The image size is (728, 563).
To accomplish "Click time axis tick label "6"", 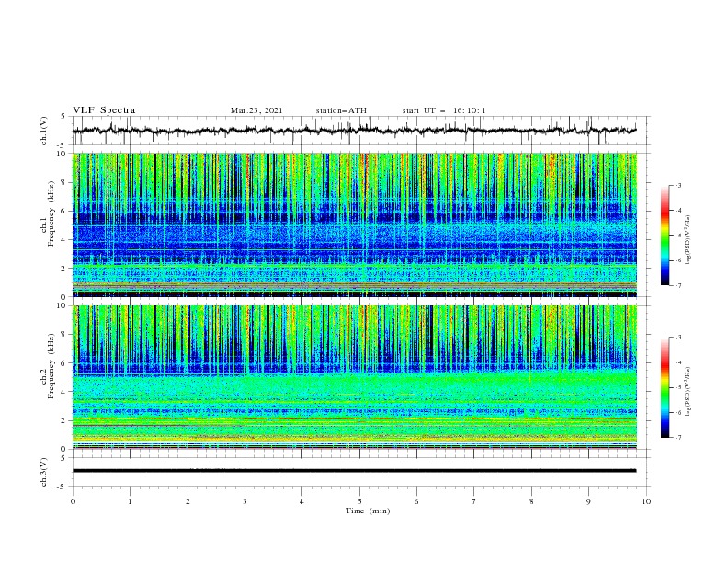I will (416, 501).
